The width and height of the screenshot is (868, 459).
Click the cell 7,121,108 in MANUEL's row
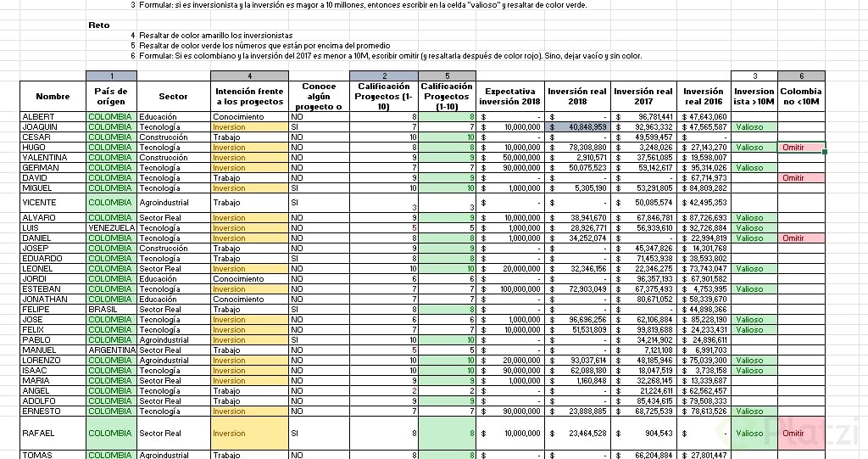click(x=643, y=350)
